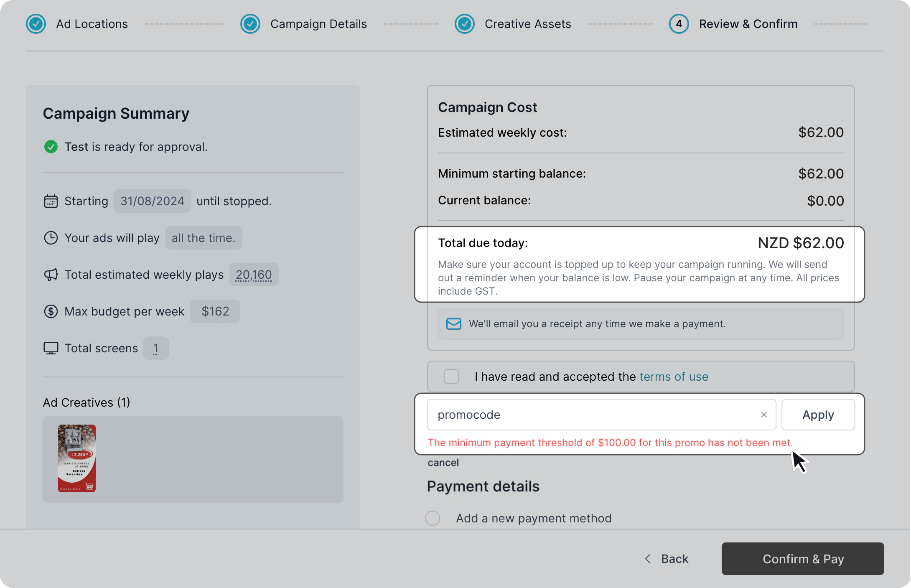Click the envelope receipt icon
The width and height of the screenshot is (911, 588).
(x=453, y=324)
